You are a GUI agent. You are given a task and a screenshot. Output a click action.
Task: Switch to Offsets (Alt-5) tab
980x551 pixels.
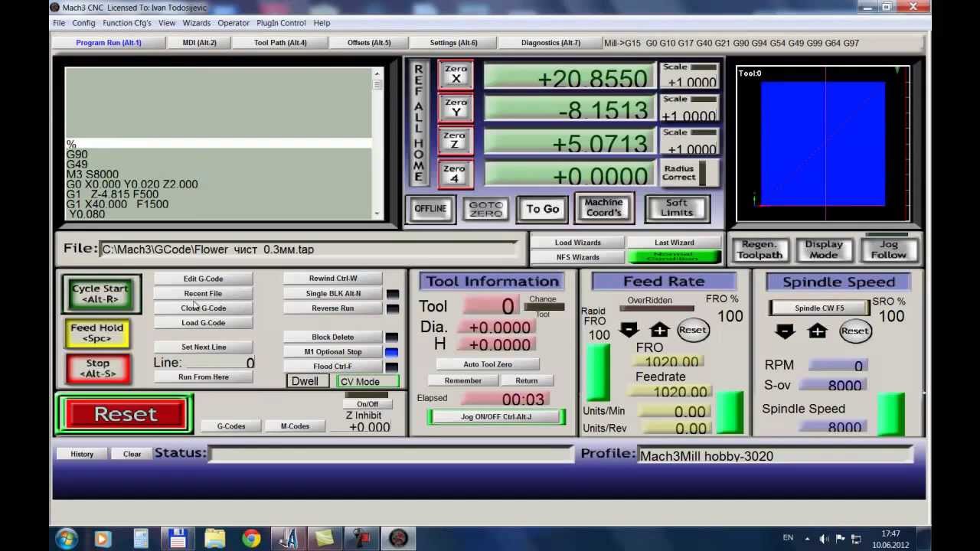point(369,43)
